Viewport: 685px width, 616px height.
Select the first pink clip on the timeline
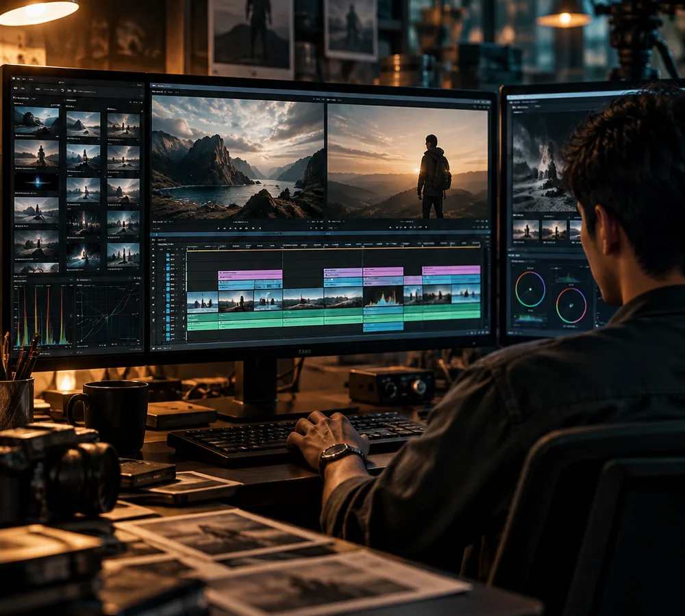pos(250,274)
